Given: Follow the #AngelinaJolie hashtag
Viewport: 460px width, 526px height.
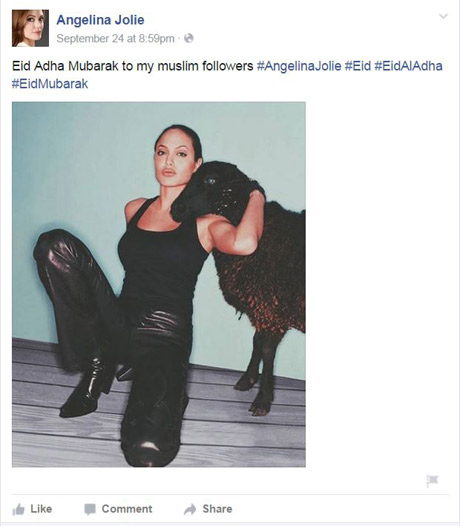Looking at the screenshot, I should [299, 66].
